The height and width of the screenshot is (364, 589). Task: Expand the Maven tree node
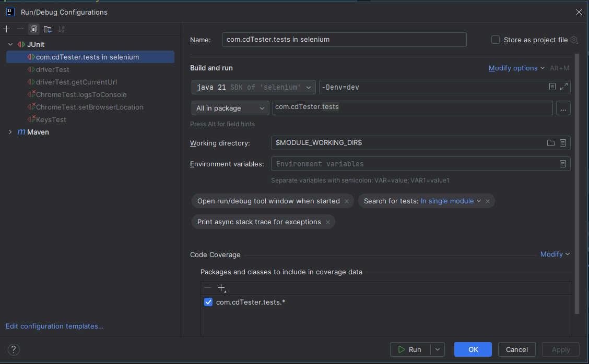tap(10, 132)
